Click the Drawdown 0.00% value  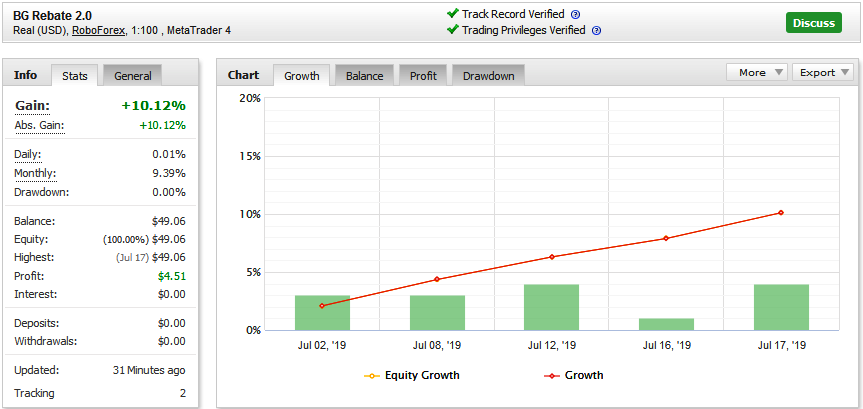169,193
